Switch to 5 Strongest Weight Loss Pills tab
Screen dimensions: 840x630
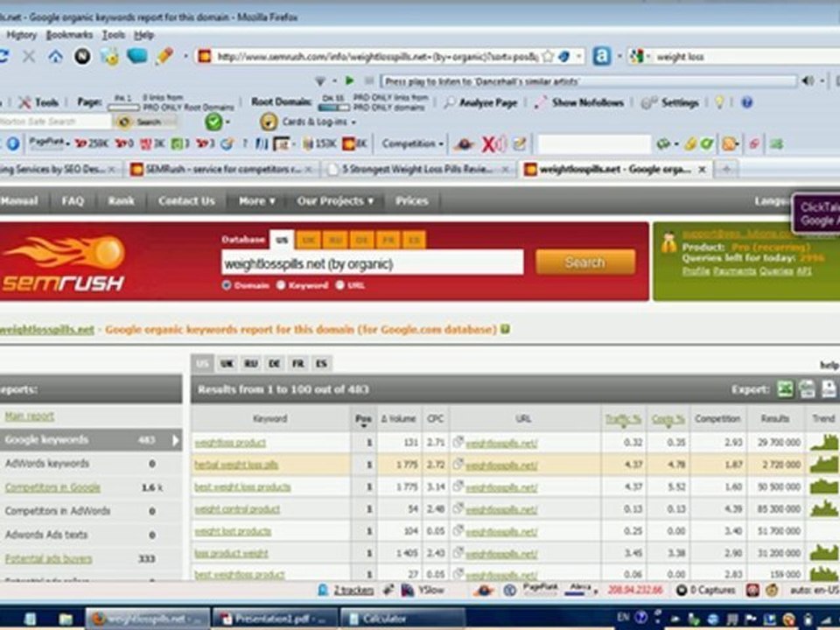coord(418,169)
